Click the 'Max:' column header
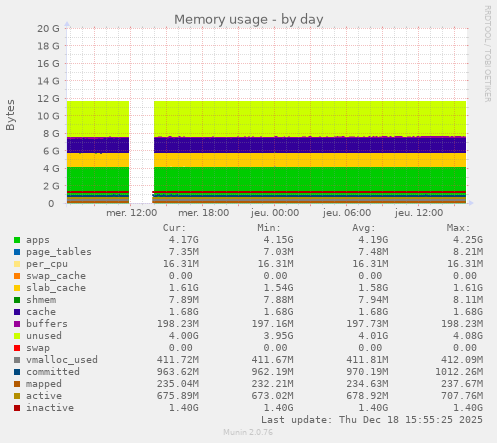 tap(459, 228)
